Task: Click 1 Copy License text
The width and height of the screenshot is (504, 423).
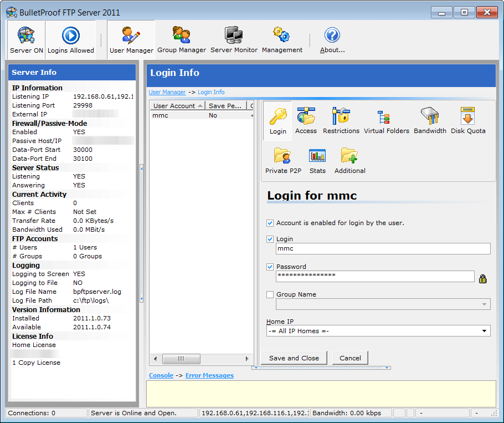Action: pos(36,363)
